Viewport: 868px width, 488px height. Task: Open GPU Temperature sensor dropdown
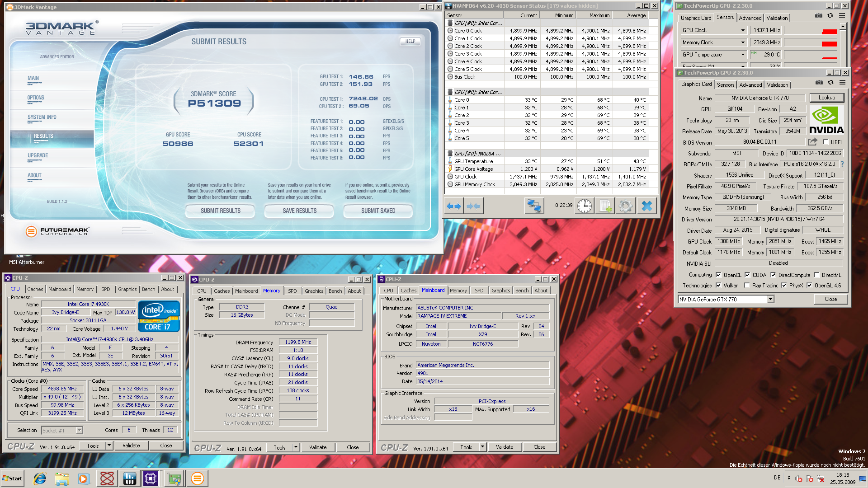[x=743, y=55]
